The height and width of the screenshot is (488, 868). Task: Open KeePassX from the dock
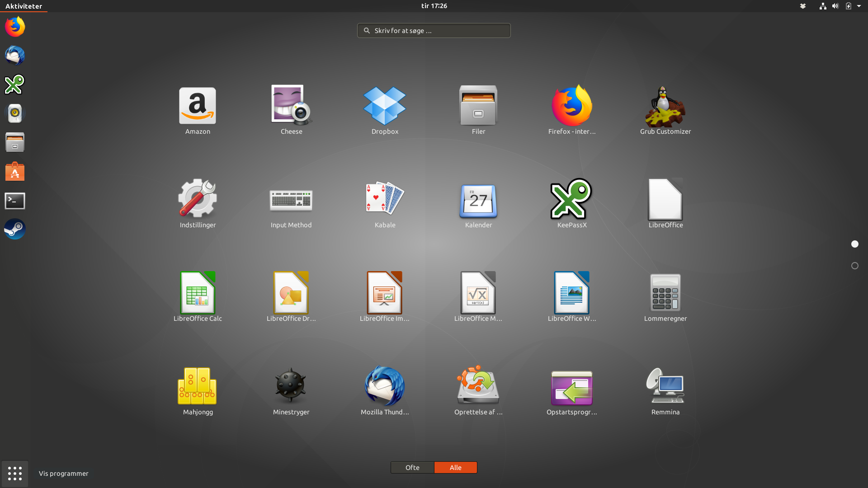[15, 84]
